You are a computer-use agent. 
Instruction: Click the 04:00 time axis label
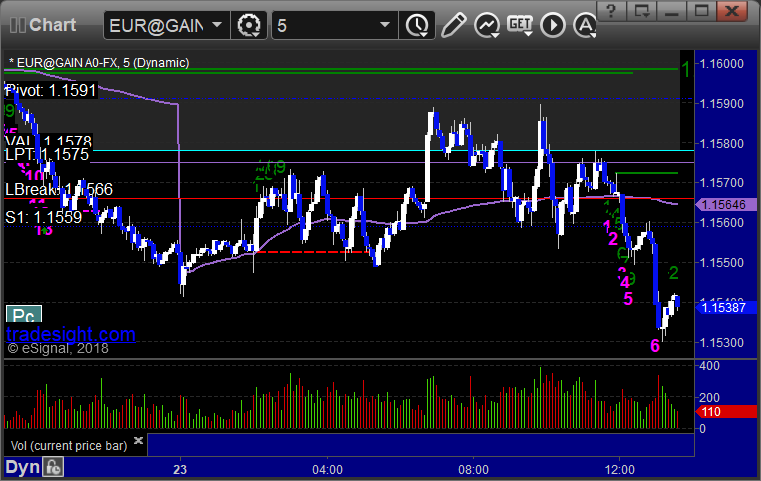point(327,470)
